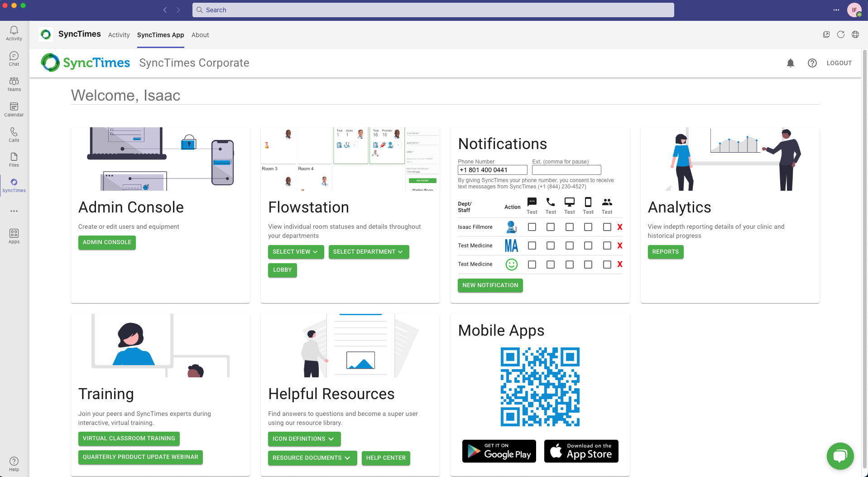Check desktop box for Test Medicine smiley row
This screenshot has width=868, height=477.
point(570,265)
